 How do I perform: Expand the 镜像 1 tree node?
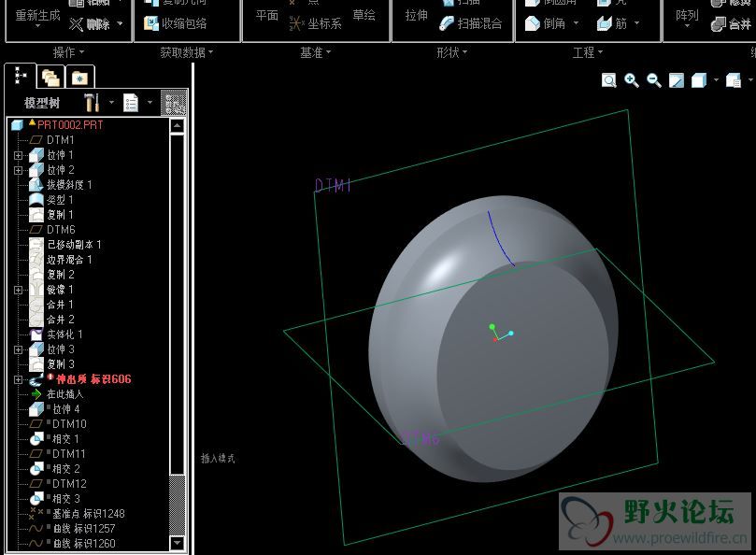pos(19,290)
